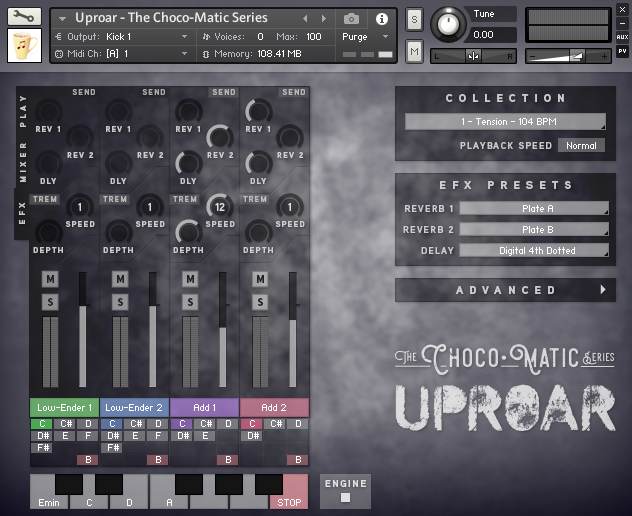This screenshot has height=516, width=632.
Task: Click the coffee cup instrument icon
Action: 24,46
